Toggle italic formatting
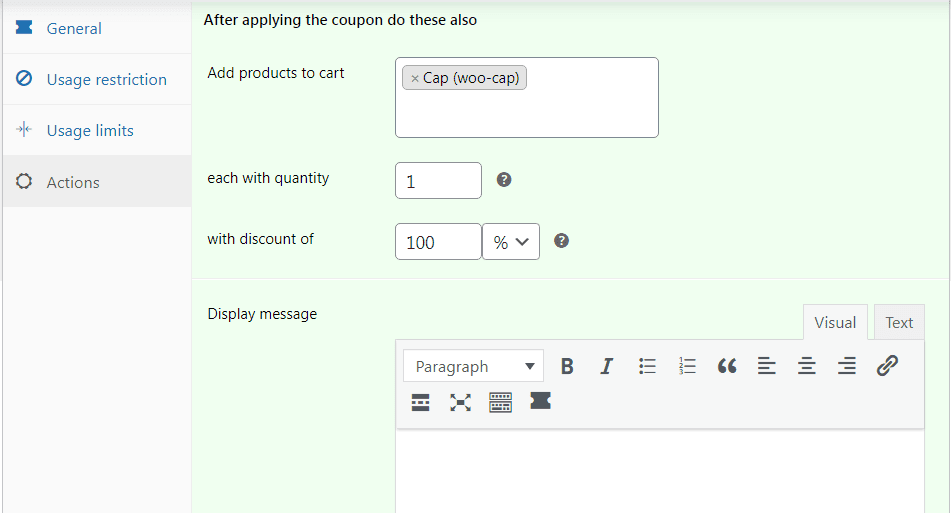The width and height of the screenshot is (951, 513). [x=607, y=366]
